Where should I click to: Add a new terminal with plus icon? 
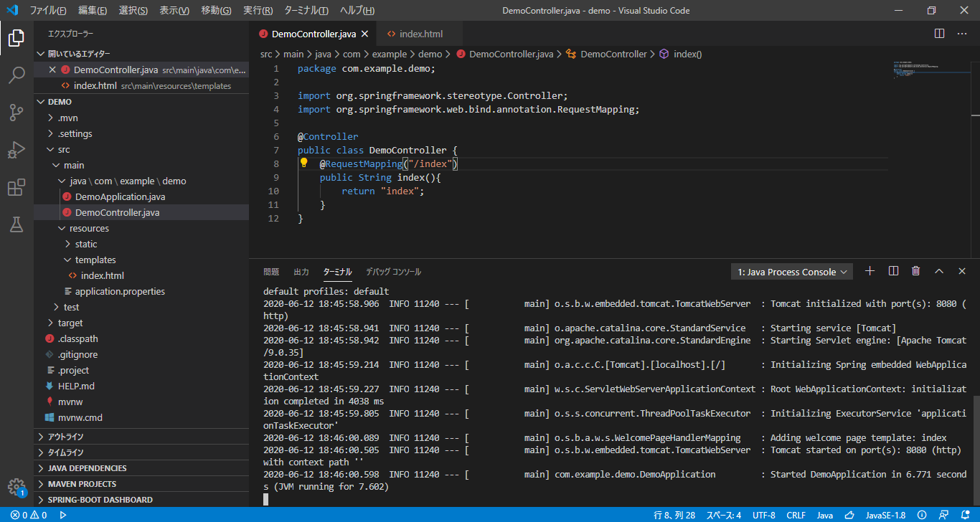(x=870, y=271)
